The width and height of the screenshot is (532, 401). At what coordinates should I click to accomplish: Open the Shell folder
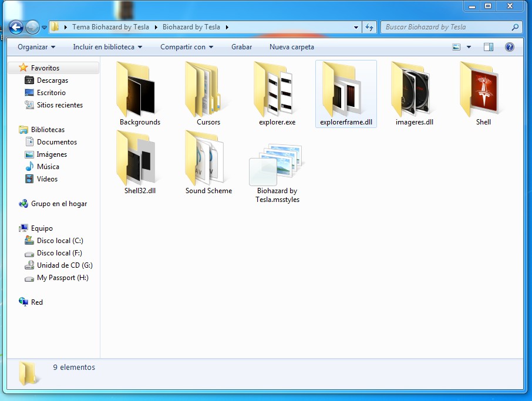(x=483, y=90)
